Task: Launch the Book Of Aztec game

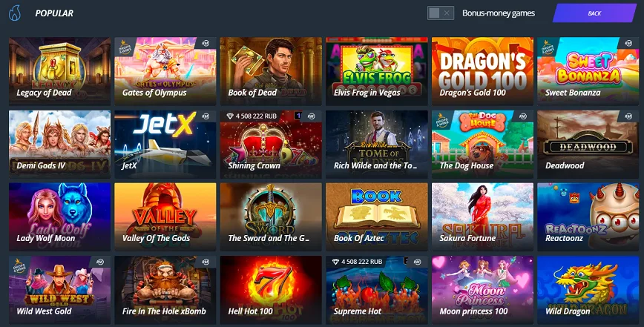Action: 377,217
